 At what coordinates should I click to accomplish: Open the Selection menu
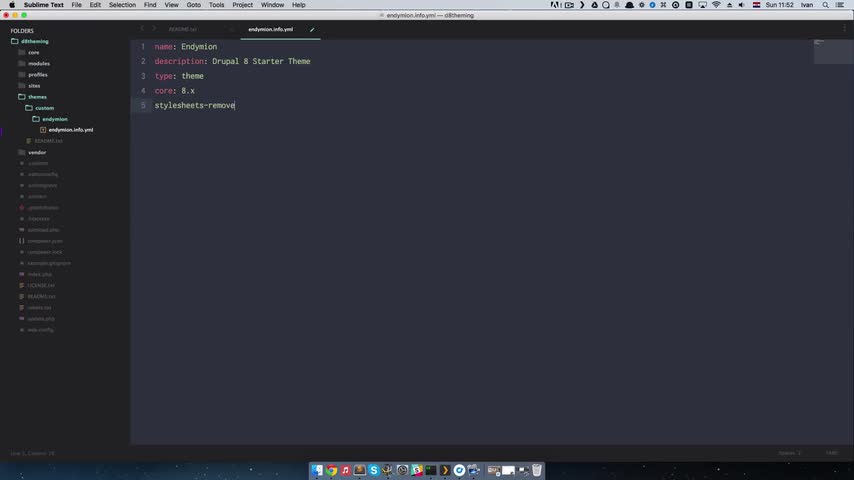click(x=122, y=5)
